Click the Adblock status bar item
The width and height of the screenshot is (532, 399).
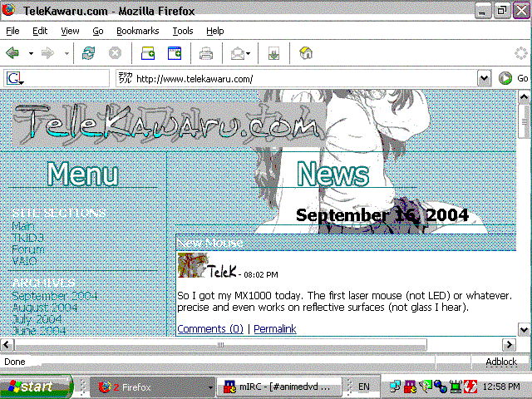click(500, 362)
